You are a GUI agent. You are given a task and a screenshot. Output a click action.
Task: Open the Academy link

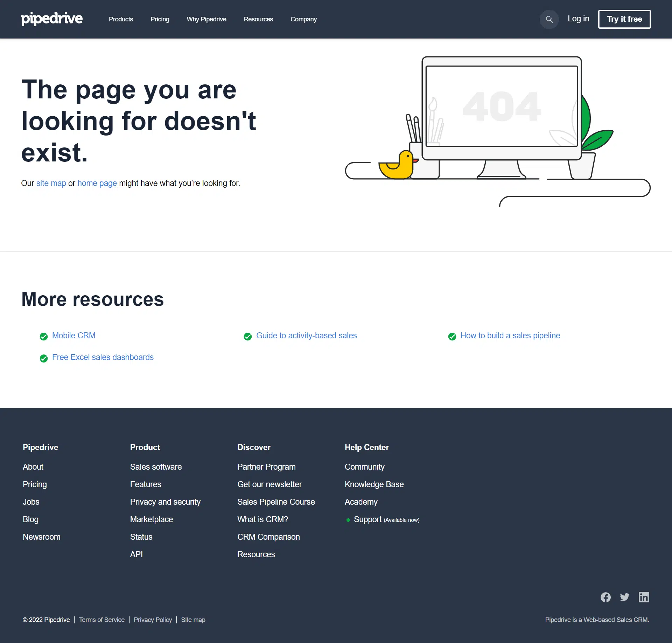click(x=361, y=502)
